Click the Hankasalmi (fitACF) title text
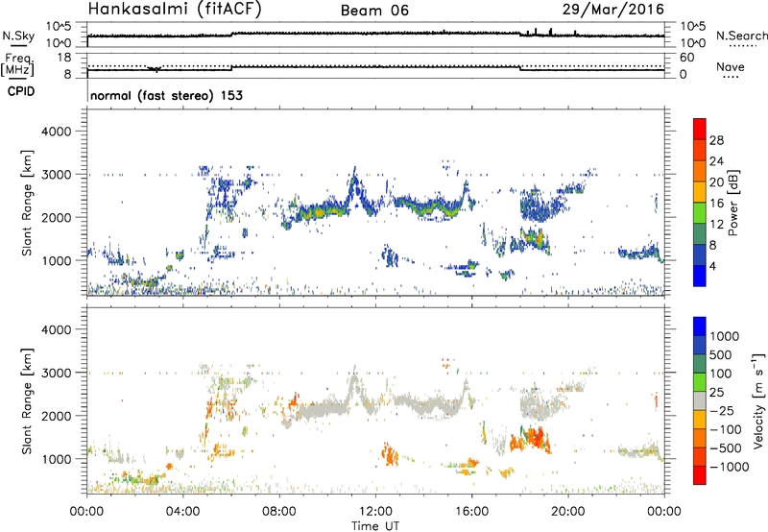Viewport: 768px width, 532px height. click(x=175, y=10)
